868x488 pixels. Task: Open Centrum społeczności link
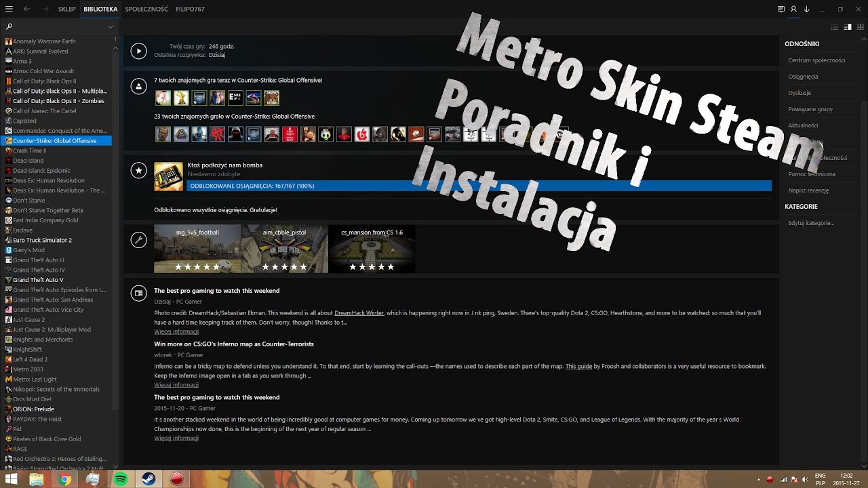coord(816,60)
